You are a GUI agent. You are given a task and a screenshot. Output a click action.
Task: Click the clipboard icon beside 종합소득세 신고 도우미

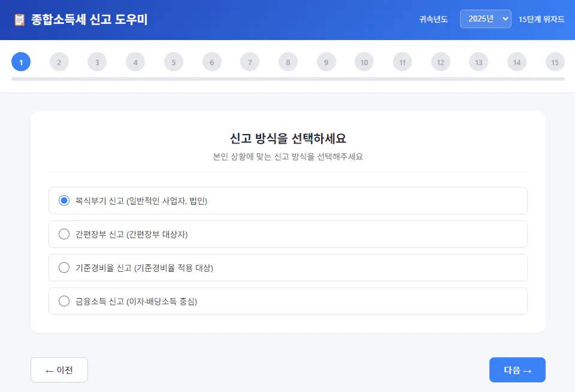[19, 19]
